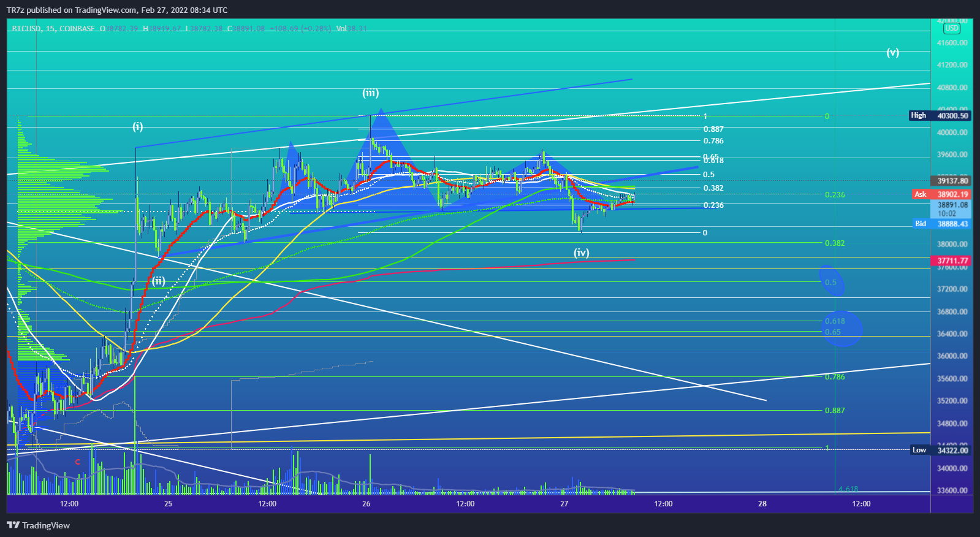This screenshot has width=980, height=537.
Task: Click green Fibonacci 0.786 label
Action: click(x=835, y=377)
